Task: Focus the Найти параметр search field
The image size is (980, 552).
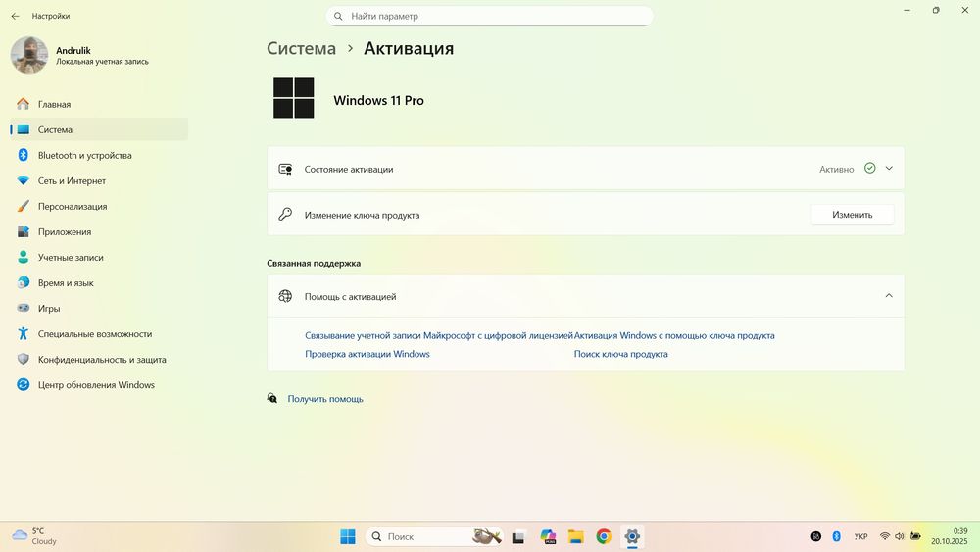Action: tap(489, 17)
